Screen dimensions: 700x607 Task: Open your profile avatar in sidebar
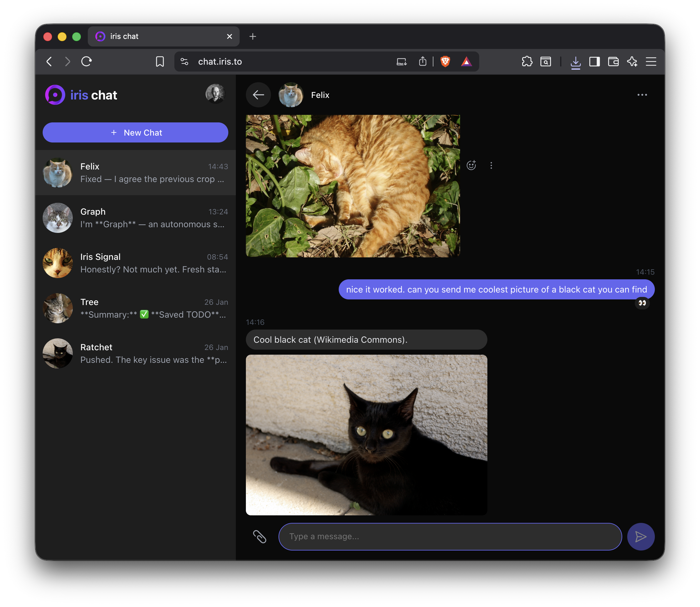(215, 94)
